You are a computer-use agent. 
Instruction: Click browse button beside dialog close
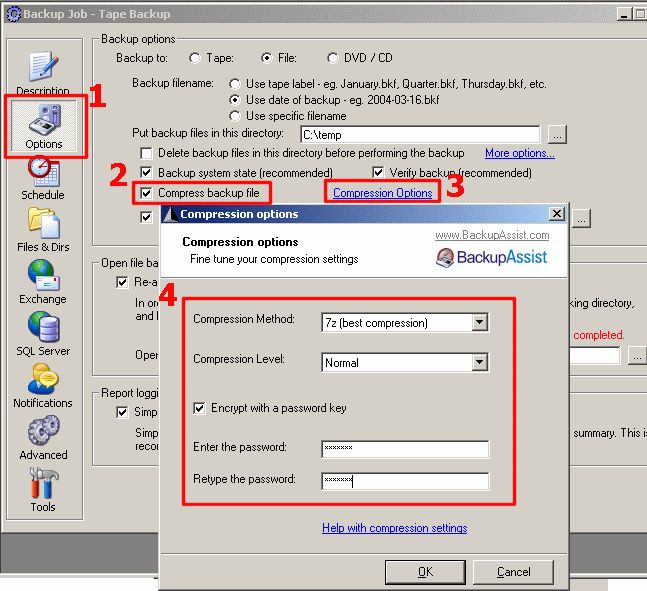point(581,219)
